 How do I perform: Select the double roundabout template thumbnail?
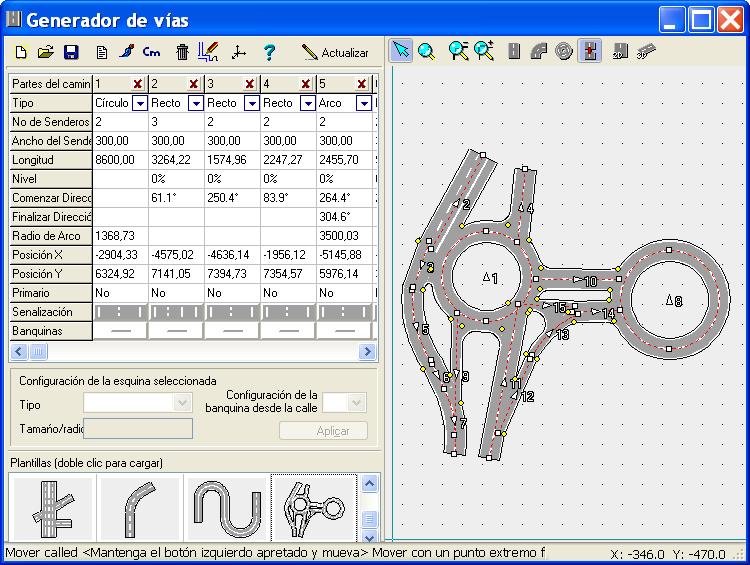[x=314, y=508]
